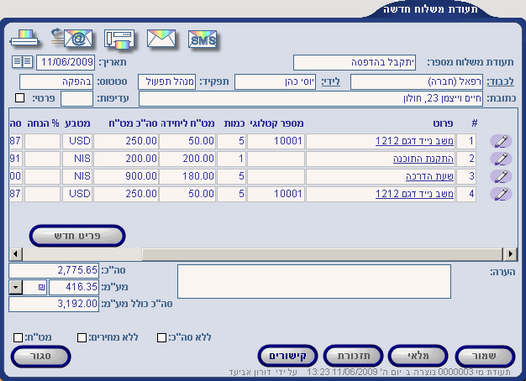Open the item link in row 4
The image size is (526, 381).
point(414,194)
